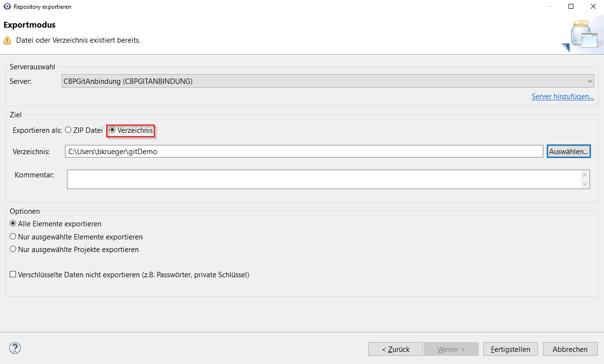Open the help question mark icon

click(x=15, y=348)
